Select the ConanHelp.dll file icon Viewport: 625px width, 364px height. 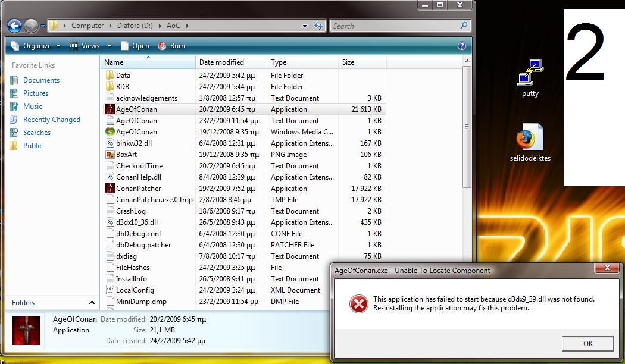pos(110,177)
